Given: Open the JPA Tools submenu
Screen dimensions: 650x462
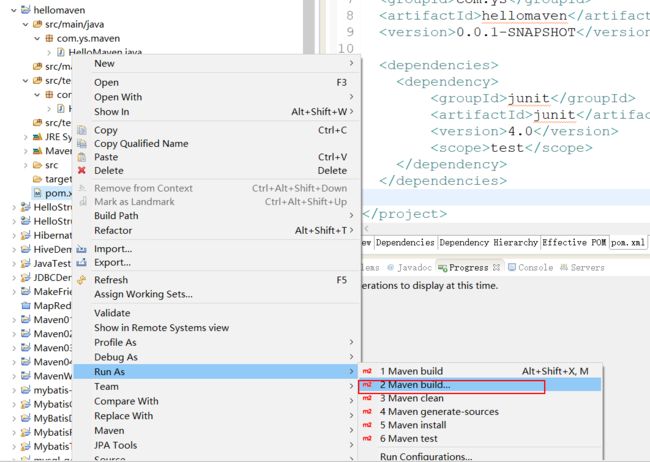Looking at the screenshot, I should (217, 445).
